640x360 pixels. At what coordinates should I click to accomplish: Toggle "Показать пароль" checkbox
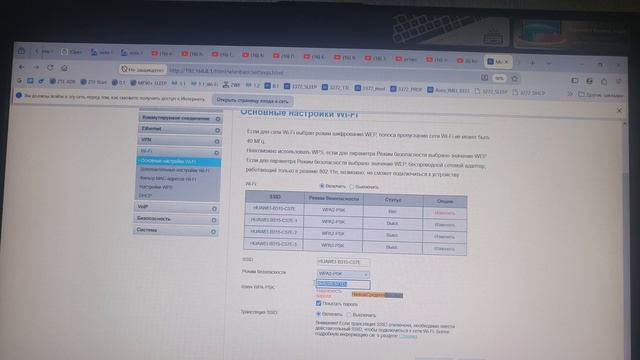pyautogui.click(x=318, y=303)
